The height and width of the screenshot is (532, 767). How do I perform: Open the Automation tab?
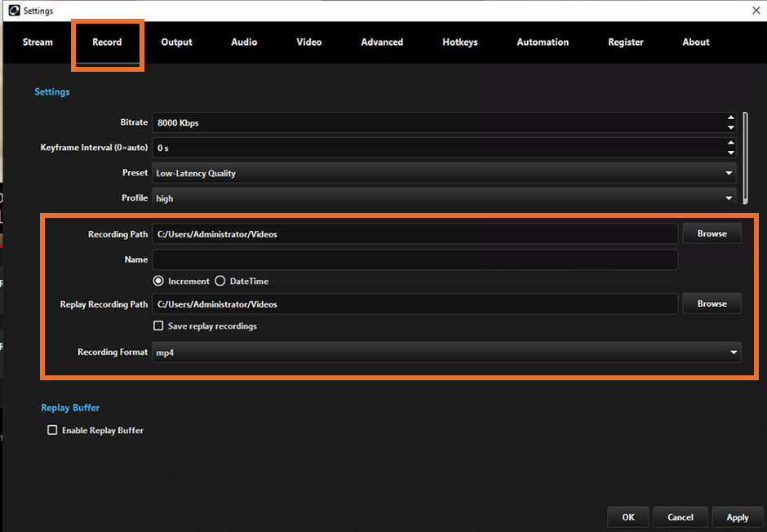542,42
